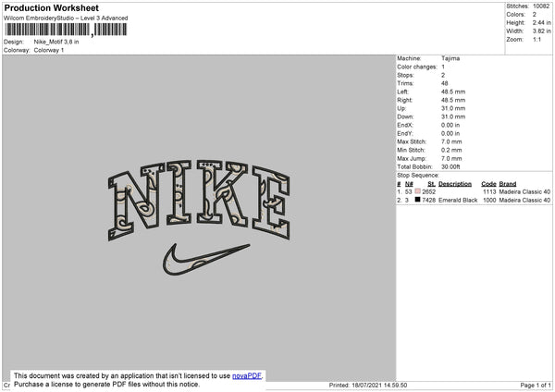Select the Emerald Black thread swatch
This screenshot has height=392, width=555.
[418, 200]
